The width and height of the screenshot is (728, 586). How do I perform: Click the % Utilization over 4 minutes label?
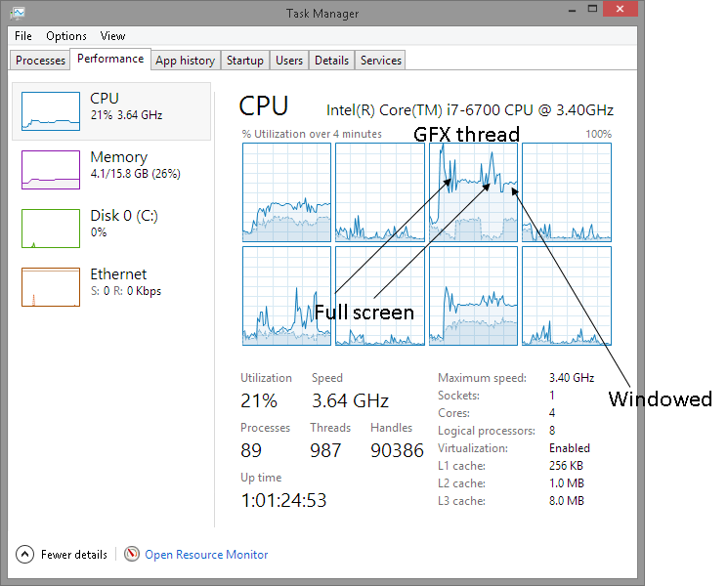tap(312, 134)
